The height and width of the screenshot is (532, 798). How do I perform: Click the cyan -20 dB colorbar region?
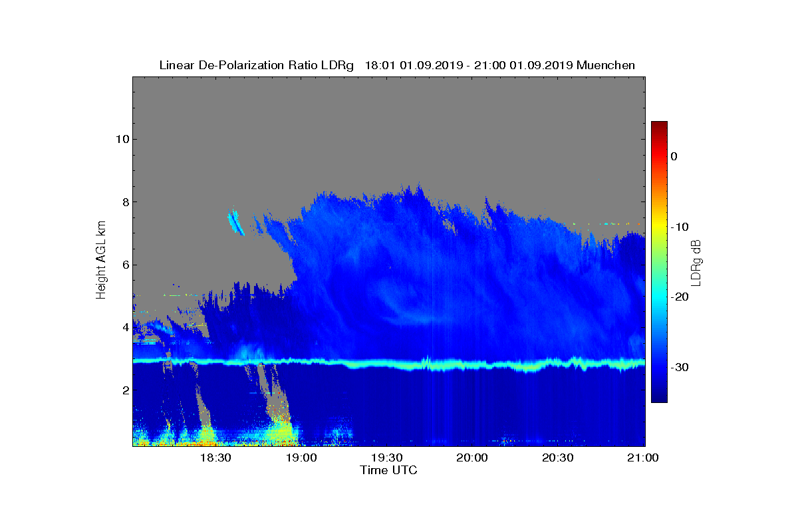659,297
